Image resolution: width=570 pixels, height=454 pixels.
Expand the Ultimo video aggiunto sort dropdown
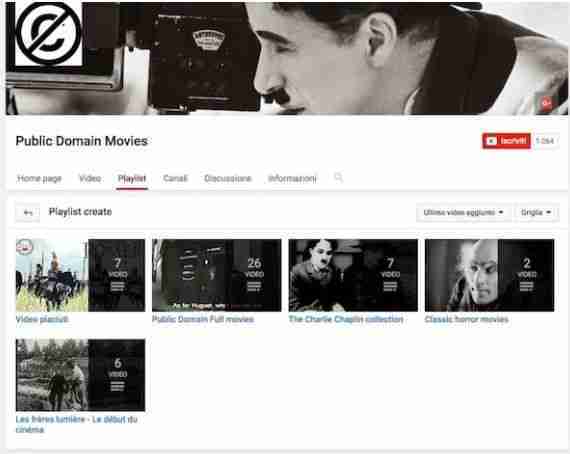point(463,212)
